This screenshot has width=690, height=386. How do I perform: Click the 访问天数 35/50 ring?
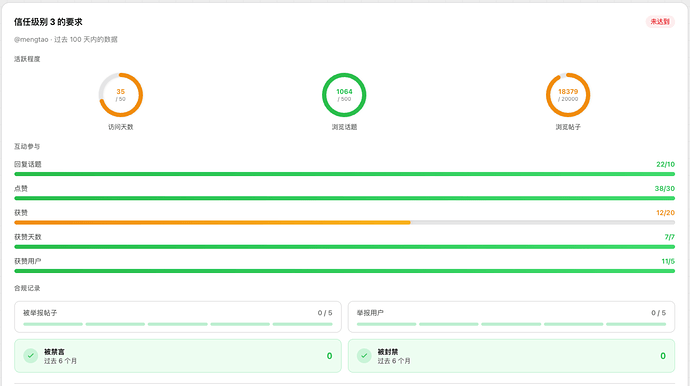pyautogui.click(x=121, y=95)
